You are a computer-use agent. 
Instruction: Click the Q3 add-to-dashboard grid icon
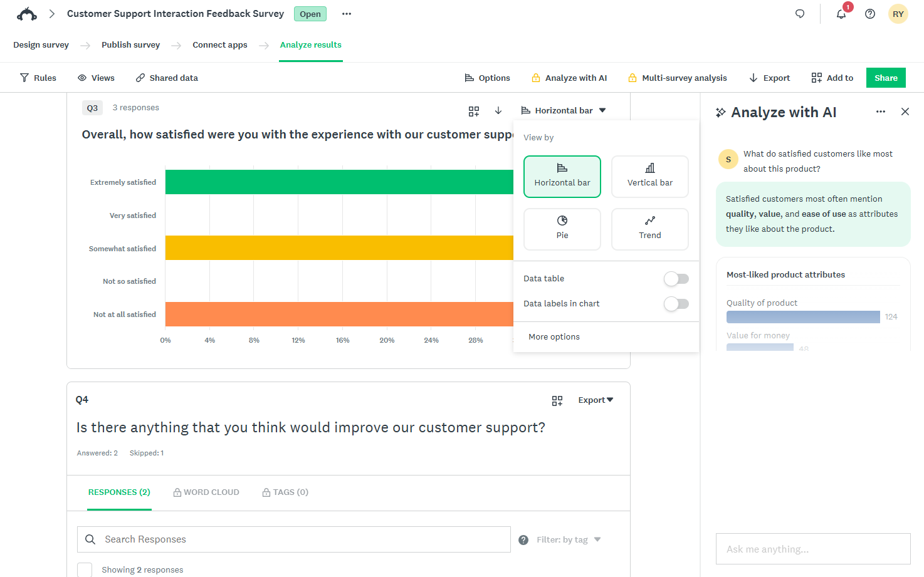474,111
